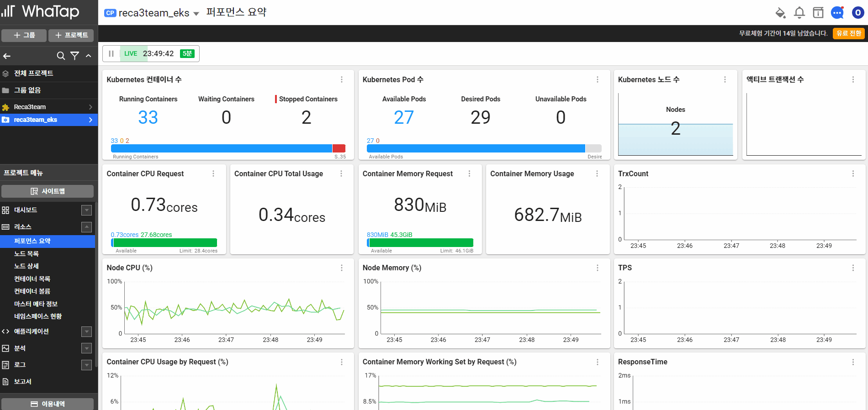Expand the 애플리케이션 menu arrow
The height and width of the screenshot is (410, 868).
tap(86, 331)
